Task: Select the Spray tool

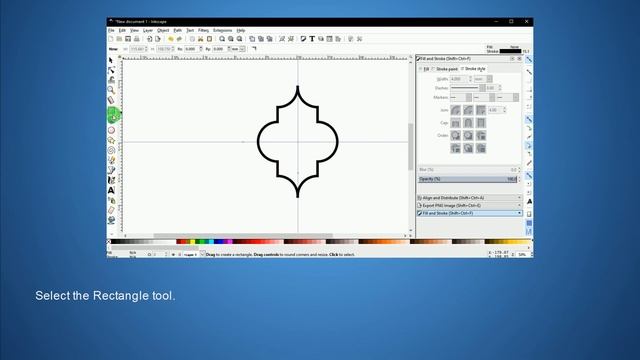Action: (x=111, y=200)
